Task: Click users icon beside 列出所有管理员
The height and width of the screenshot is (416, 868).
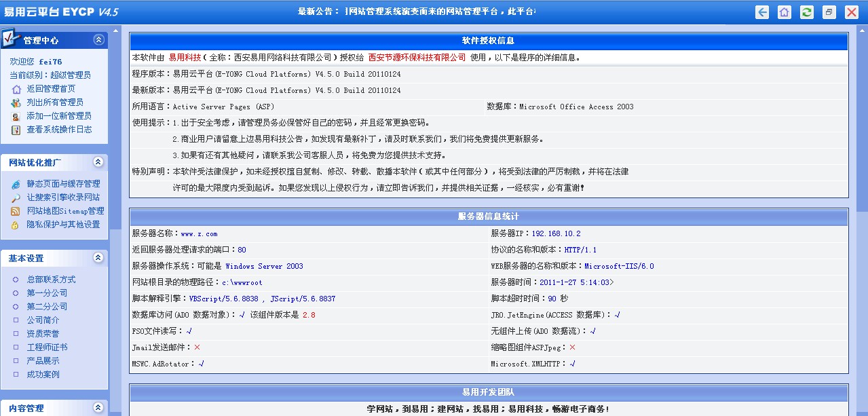Action: (x=16, y=102)
